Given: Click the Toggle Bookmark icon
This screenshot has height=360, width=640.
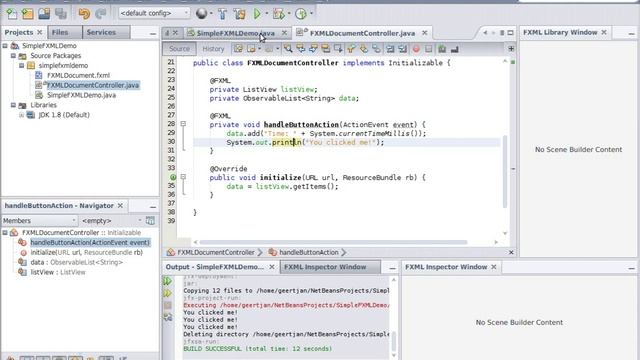Looking at the screenshot, I should point(376,49).
